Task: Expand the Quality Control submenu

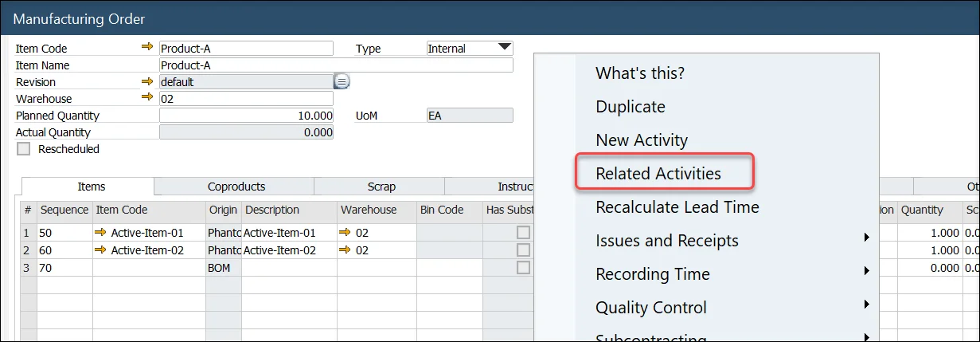Action: click(865, 308)
